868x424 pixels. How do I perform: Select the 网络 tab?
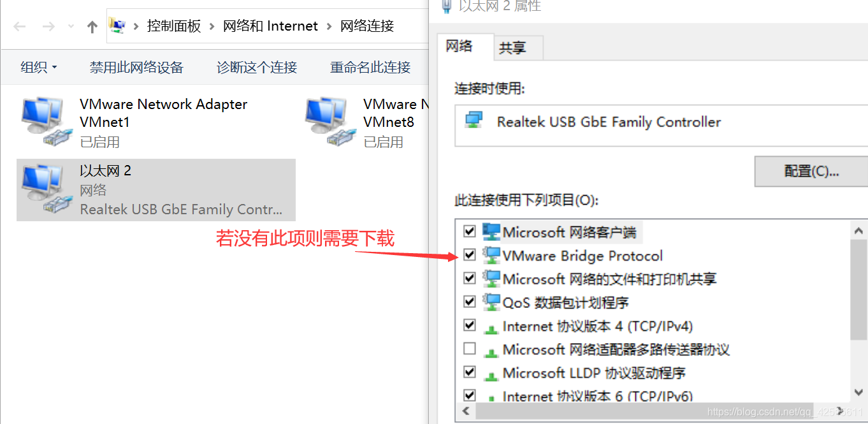pos(459,46)
